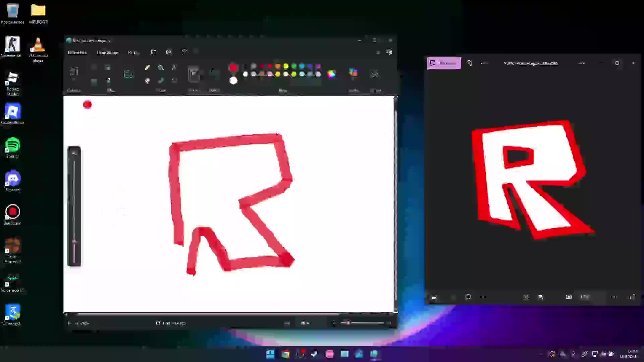This screenshot has width=644, height=362.
Task: Click the rectangular Selection tool in Paint
Action: click(74, 71)
